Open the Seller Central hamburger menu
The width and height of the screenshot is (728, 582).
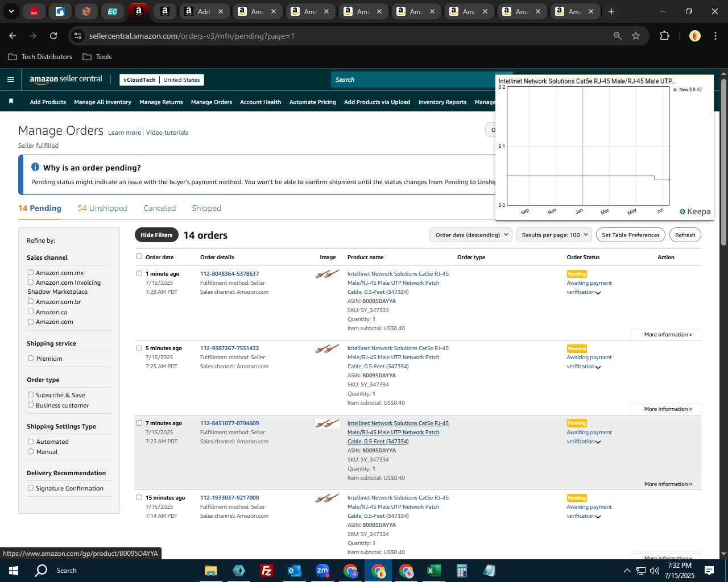point(10,80)
